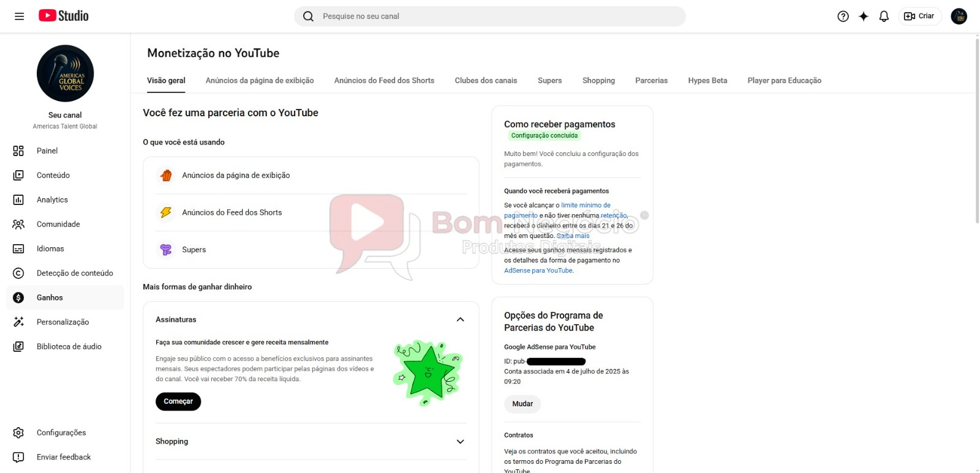The width and height of the screenshot is (980, 473).
Task: Open the sparkle Ask Studio icon
Action: (863, 17)
